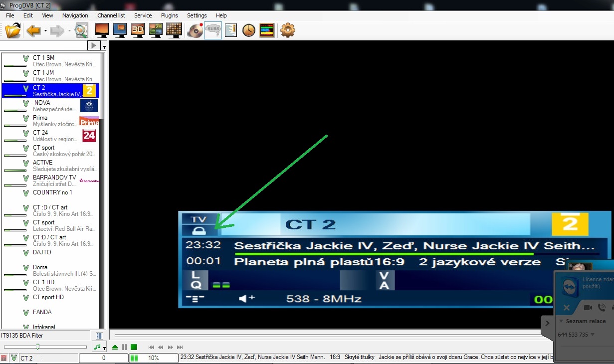Switch to the CT 24 channel
The width and height of the screenshot is (614, 364).
point(51,136)
